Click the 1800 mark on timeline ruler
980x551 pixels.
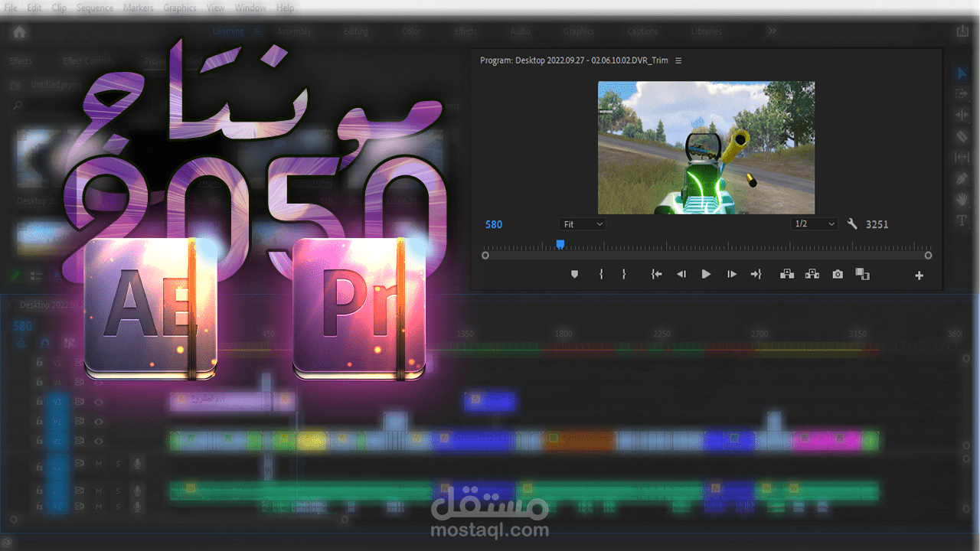click(563, 334)
